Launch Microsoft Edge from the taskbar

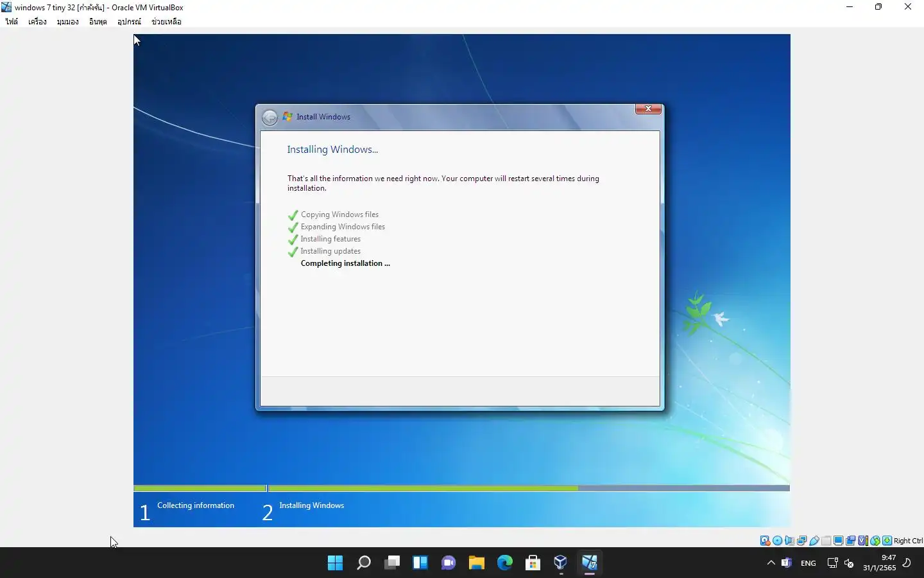[x=504, y=563]
